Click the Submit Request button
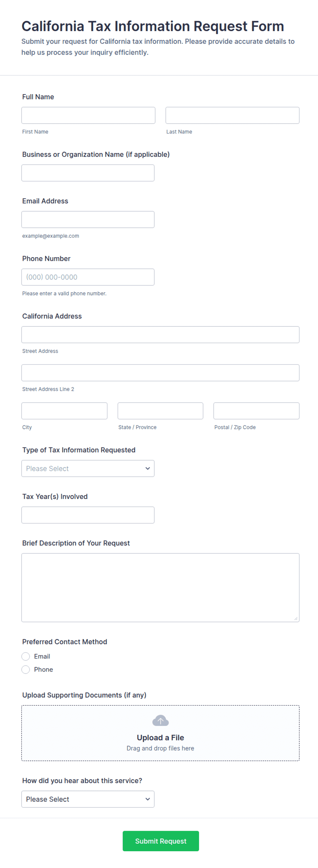The image size is (318, 868). (161, 841)
